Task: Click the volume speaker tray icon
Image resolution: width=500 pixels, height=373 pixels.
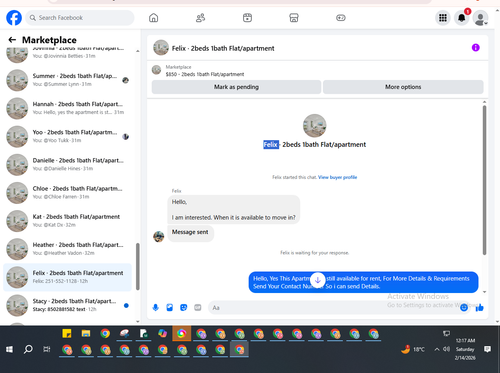Action: pyautogui.click(x=446, y=349)
